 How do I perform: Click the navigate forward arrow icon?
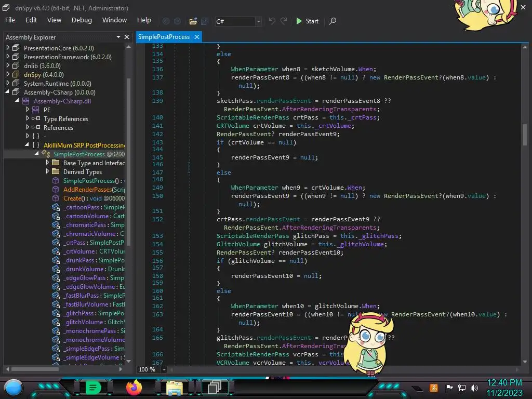click(178, 21)
